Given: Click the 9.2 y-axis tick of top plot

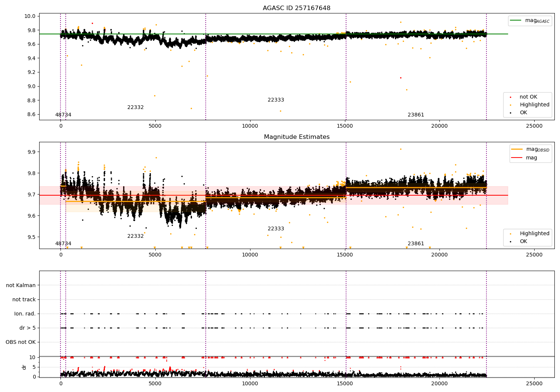Looking at the screenshot, I should pos(31,72).
